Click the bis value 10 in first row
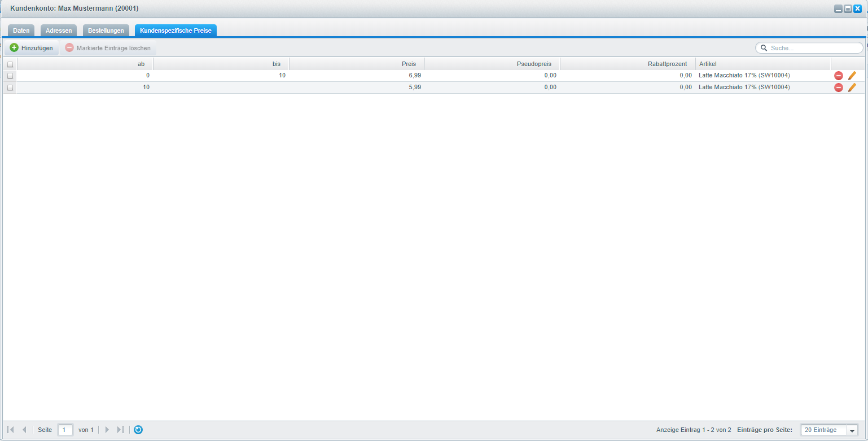Viewport: 868px width, 441px height. click(x=282, y=76)
